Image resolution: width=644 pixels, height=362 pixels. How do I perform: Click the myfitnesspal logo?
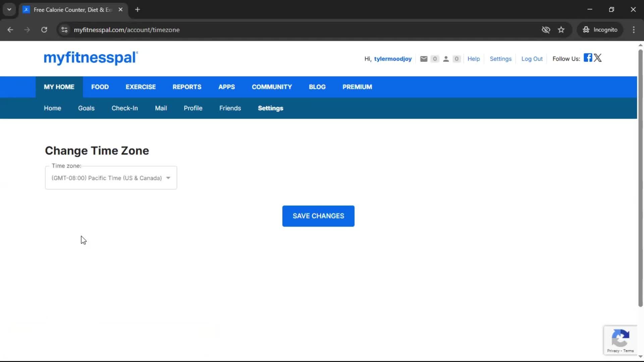click(x=91, y=58)
